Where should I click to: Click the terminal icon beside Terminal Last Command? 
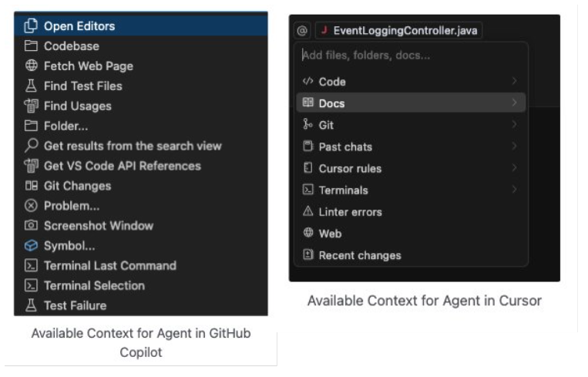point(31,265)
